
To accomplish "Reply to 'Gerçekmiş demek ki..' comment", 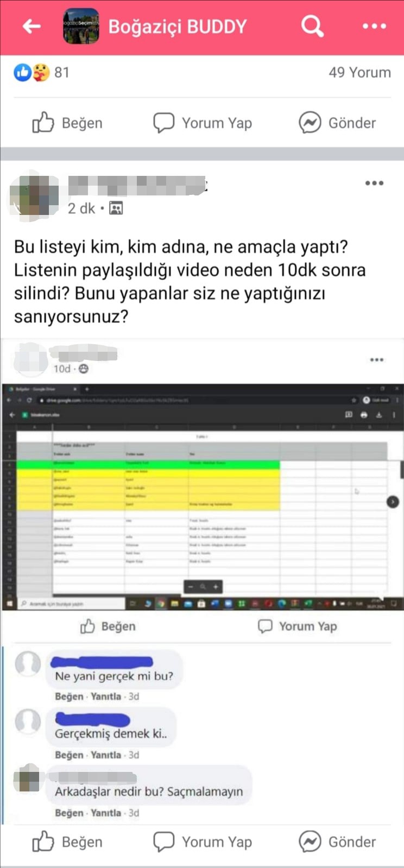I will tap(106, 755).
